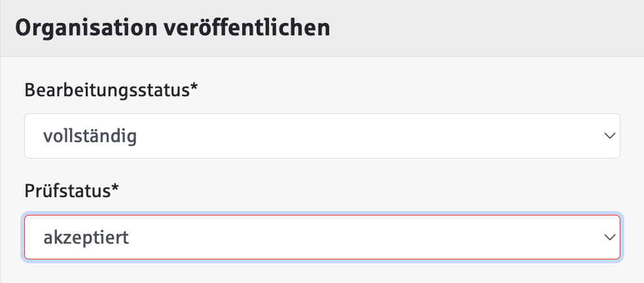The height and width of the screenshot is (283, 644).
Task: Click the chevron arrow next to vollständig
Action: [609, 136]
